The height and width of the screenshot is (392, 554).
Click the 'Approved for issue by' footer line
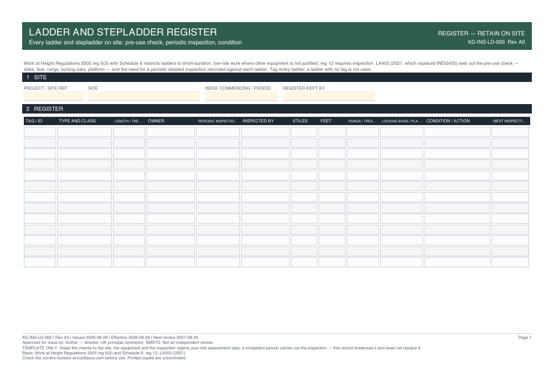pos(117,343)
